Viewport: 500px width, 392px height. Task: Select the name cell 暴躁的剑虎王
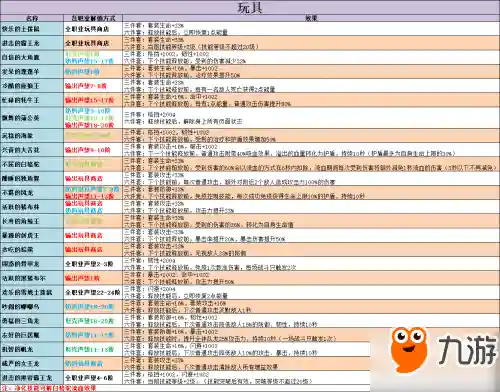[x=32, y=236]
